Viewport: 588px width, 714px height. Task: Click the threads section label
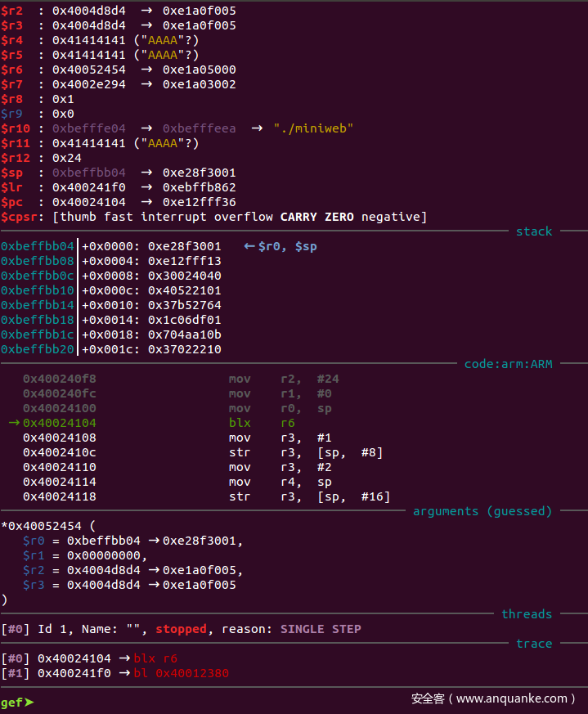click(527, 614)
